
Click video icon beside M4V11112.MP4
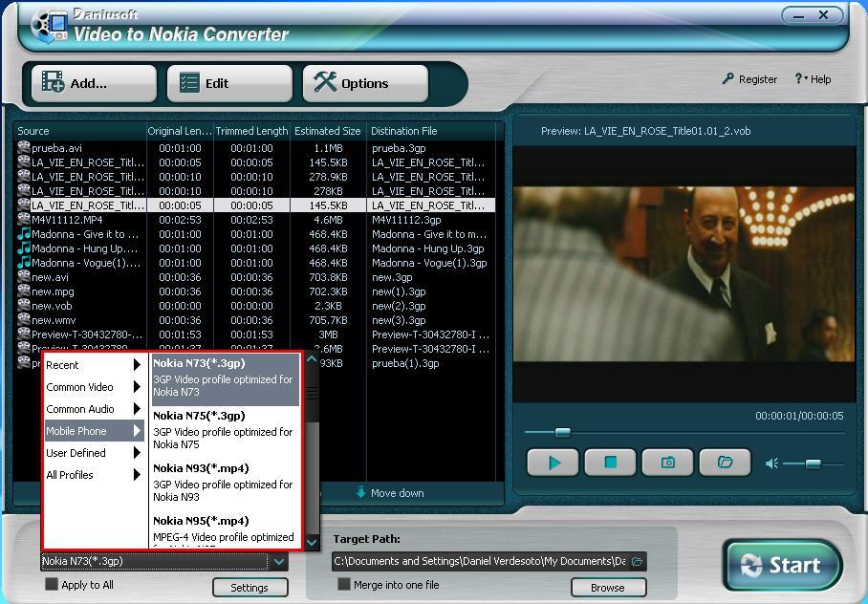pos(24,219)
